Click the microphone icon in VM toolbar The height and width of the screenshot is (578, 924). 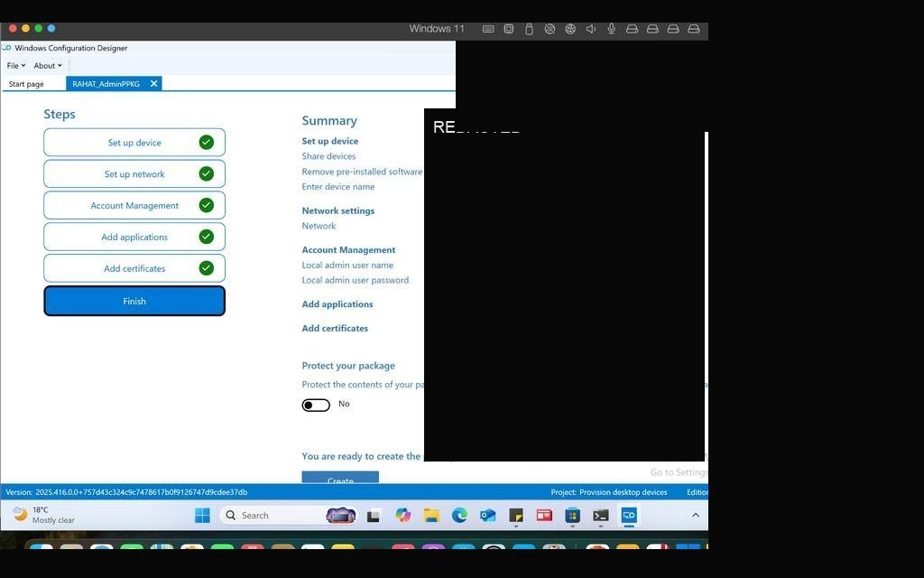(612, 29)
